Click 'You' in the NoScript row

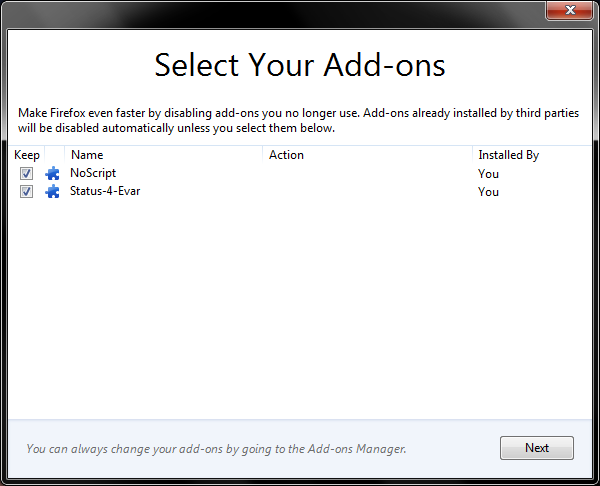[488, 174]
